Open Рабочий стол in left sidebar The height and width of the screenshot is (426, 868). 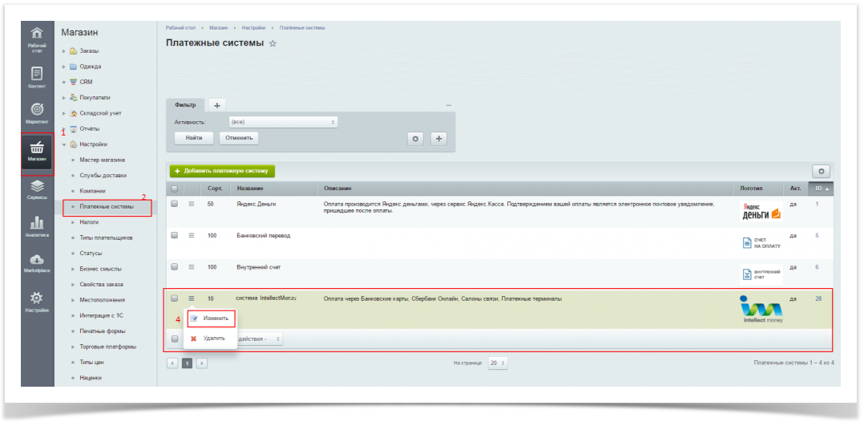tap(37, 39)
